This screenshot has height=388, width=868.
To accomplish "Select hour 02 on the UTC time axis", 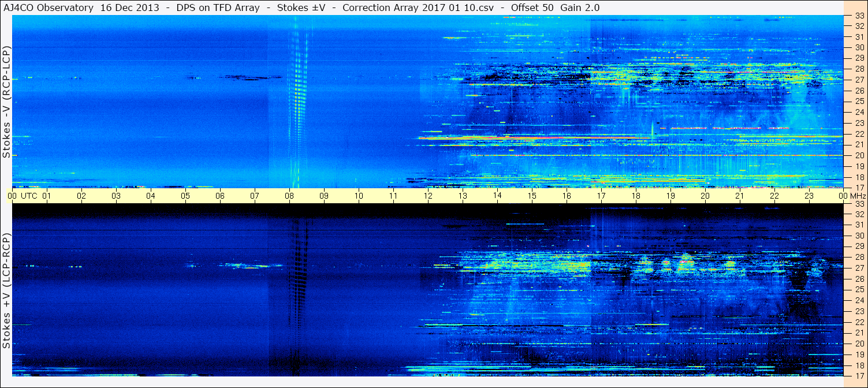I will (x=81, y=196).
